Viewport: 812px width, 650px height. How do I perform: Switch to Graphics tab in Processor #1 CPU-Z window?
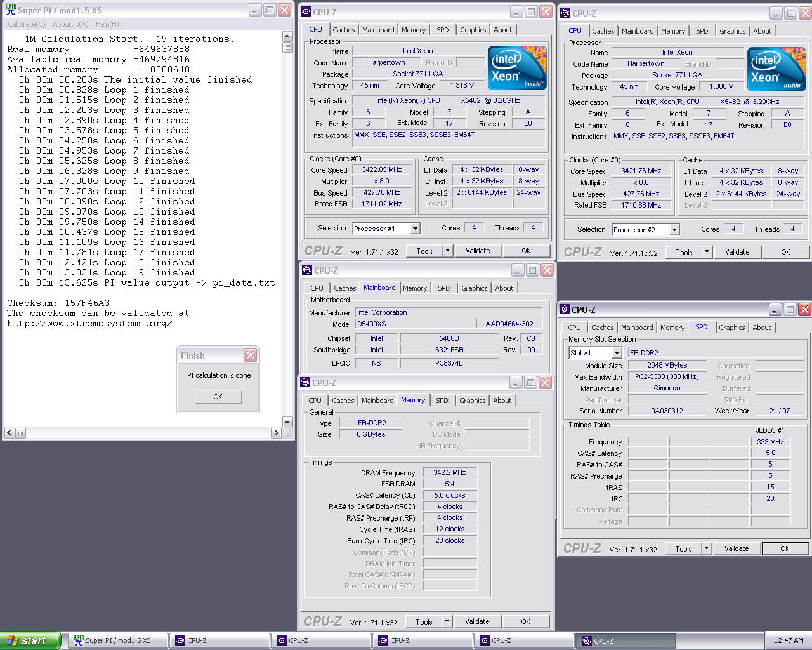pyautogui.click(x=473, y=30)
